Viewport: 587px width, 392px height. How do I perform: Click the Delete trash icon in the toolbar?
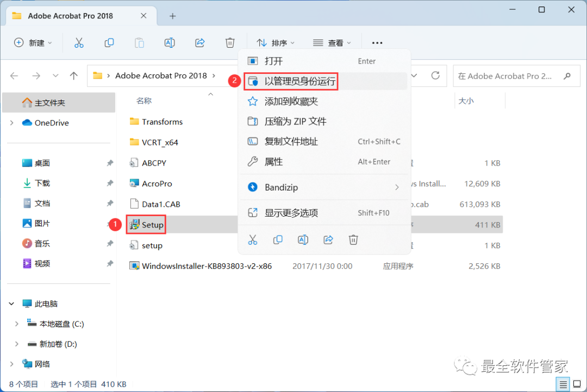pyautogui.click(x=230, y=43)
